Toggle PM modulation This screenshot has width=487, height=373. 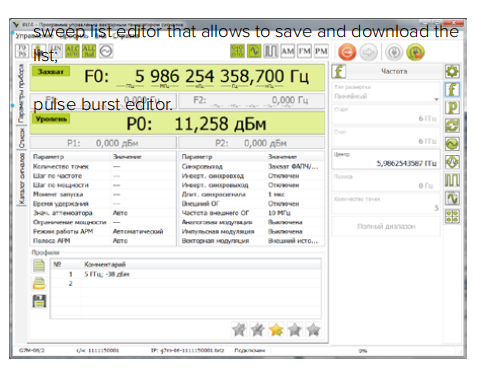pos(321,51)
